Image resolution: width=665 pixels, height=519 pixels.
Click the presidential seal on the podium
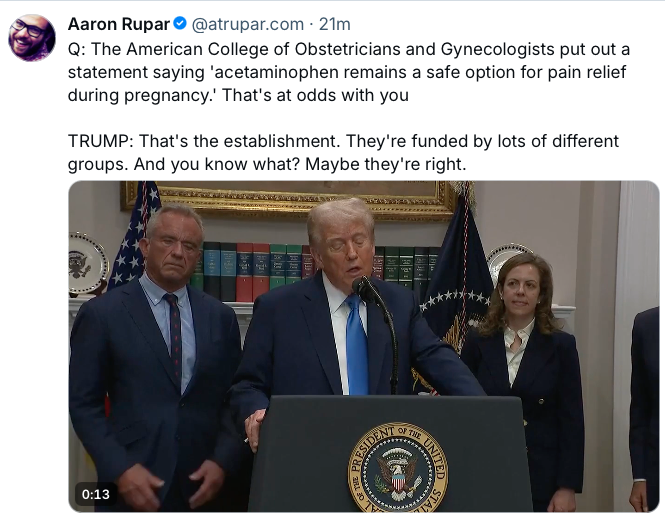click(x=398, y=466)
